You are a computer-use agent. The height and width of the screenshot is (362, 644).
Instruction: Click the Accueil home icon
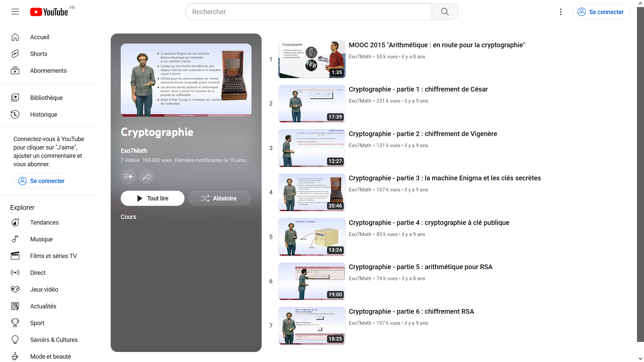pos(15,37)
